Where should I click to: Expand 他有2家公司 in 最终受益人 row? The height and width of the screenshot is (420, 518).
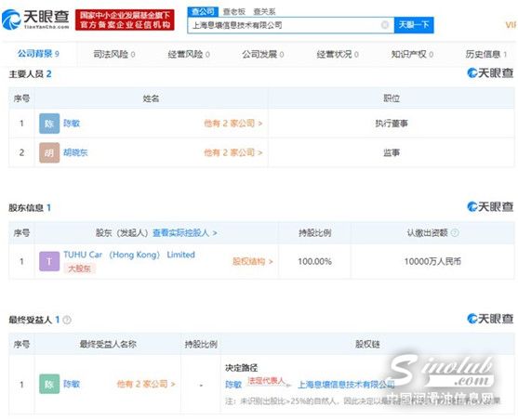point(146,384)
